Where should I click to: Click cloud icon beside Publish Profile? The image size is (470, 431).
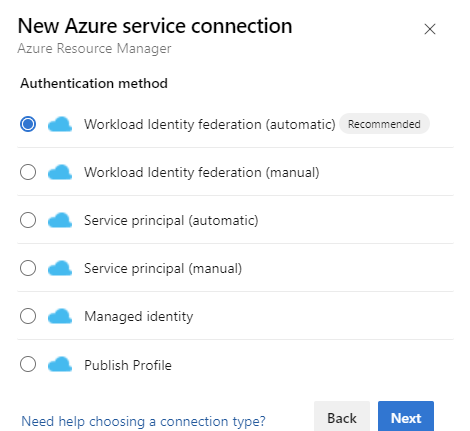tap(60, 364)
